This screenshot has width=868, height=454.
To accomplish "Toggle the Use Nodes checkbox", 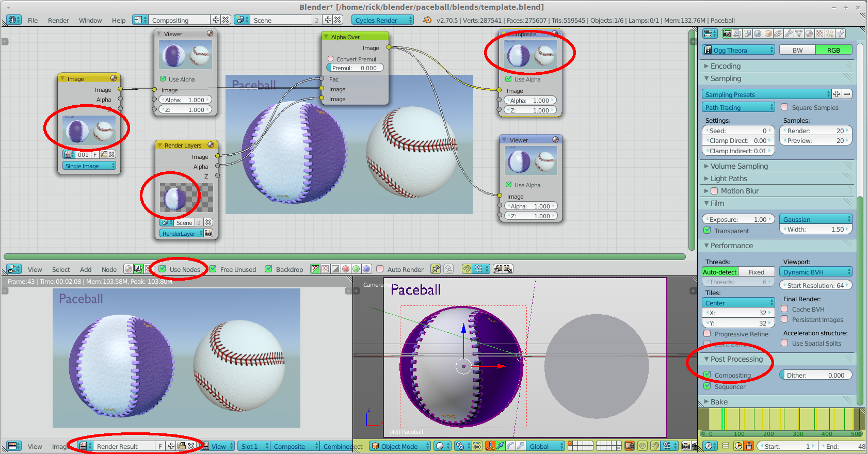I will point(162,269).
